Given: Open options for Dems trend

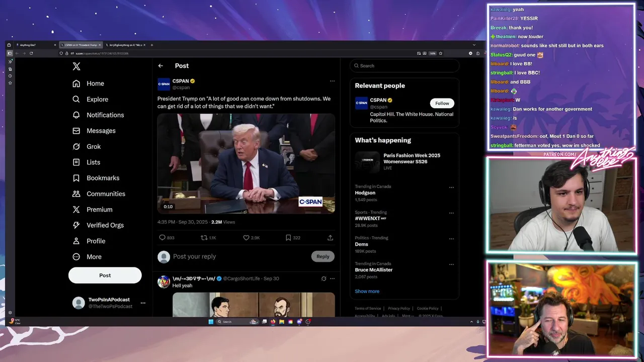Looking at the screenshot, I should [x=451, y=239].
